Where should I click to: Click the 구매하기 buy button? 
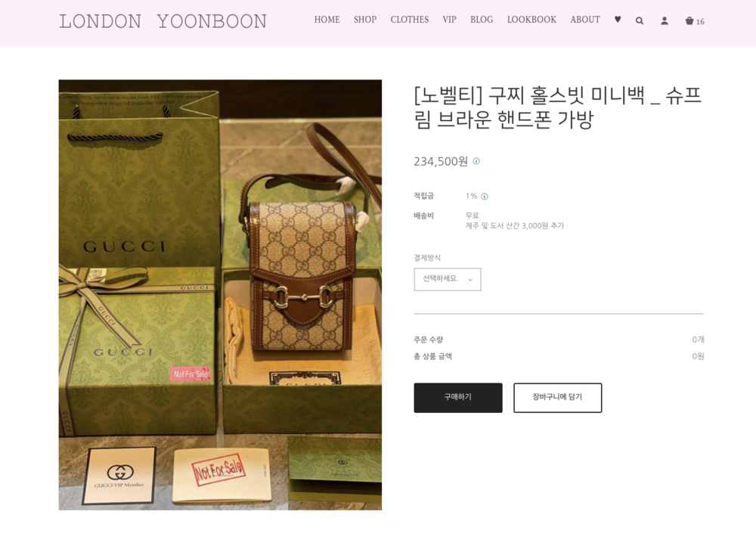[x=458, y=398]
